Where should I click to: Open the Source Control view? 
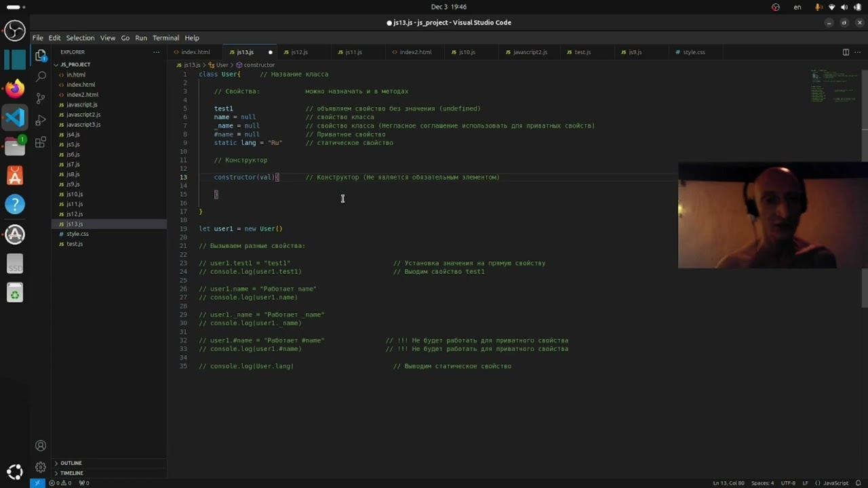41,99
